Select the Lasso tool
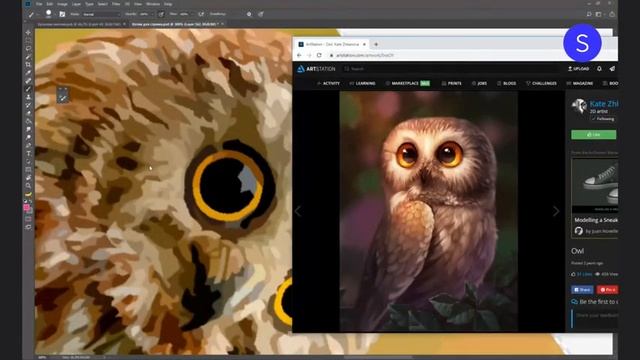Screen dimensions: 640x360 point(28,48)
